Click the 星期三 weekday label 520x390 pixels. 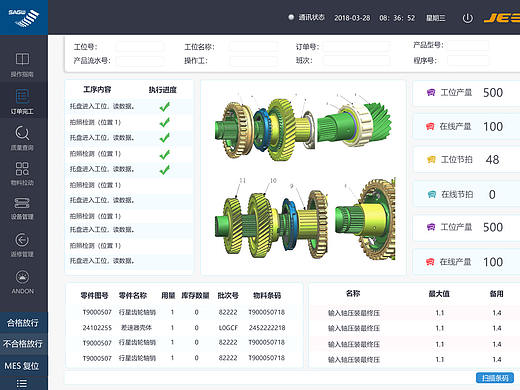coord(436,18)
